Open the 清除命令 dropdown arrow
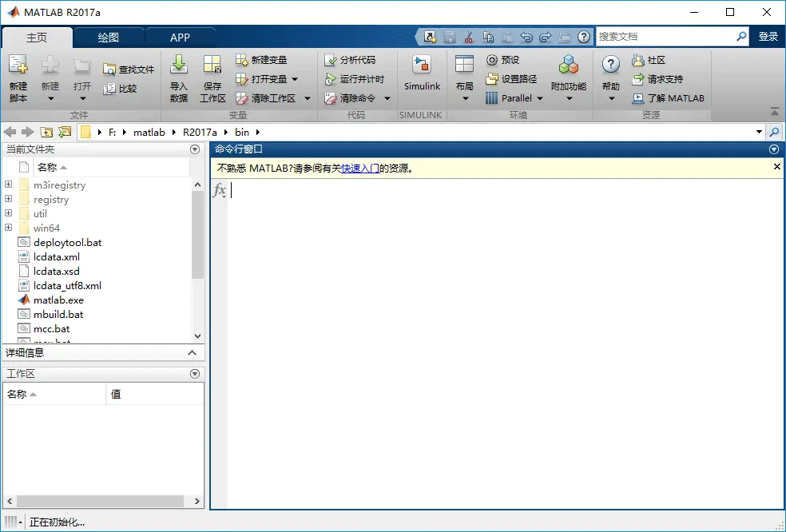This screenshot has height=532, width=786. (387, 98)
